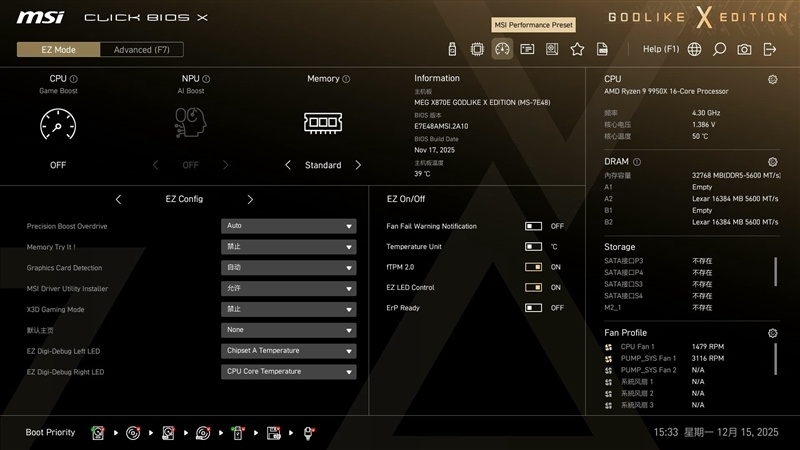
Task: Open the search magnifier icon
Action: [719, 49]
